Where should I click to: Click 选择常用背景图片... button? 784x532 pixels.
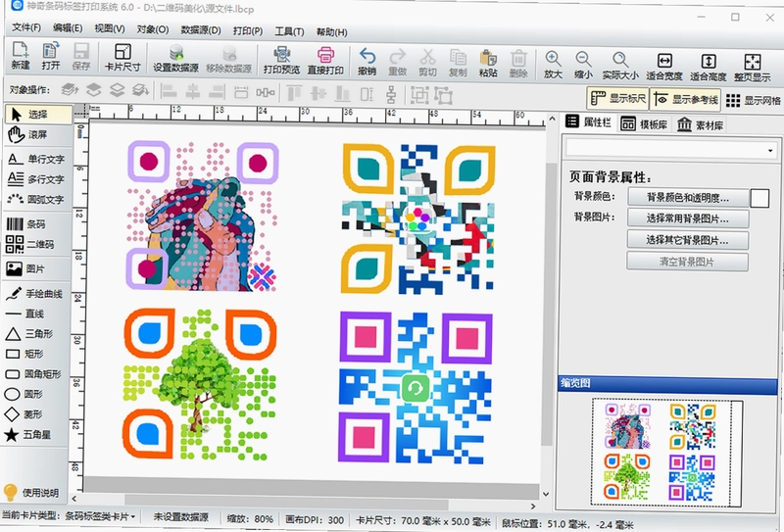tap(688, 218)
